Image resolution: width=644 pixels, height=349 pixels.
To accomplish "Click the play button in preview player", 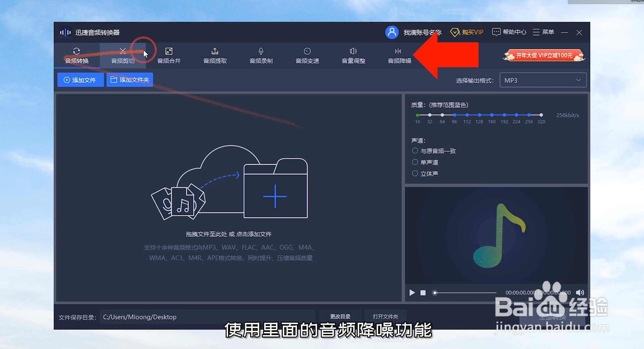I will 412,293.
